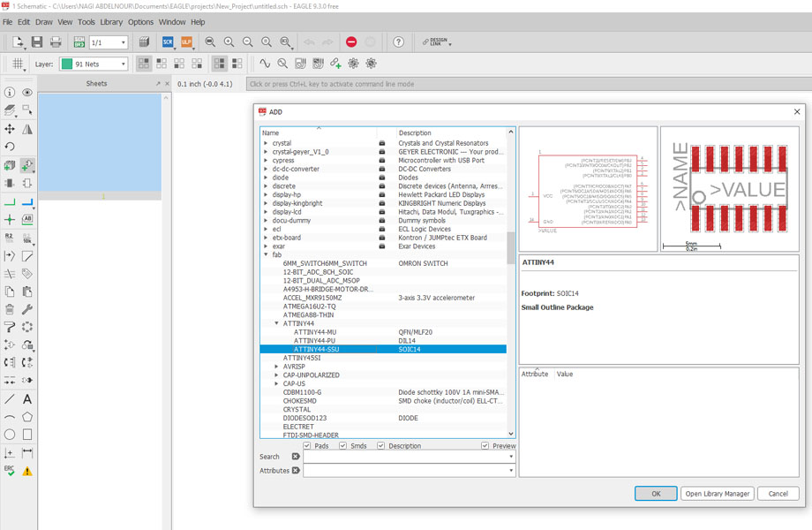Select the Move tool icon
Viewport: 812px width, 530px height.
(10, 128)
